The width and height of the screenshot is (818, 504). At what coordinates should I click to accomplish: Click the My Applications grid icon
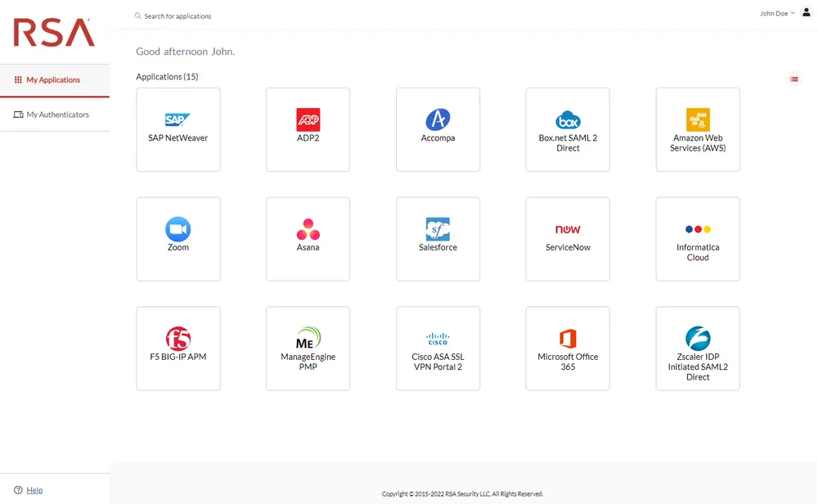pos(18,80)
